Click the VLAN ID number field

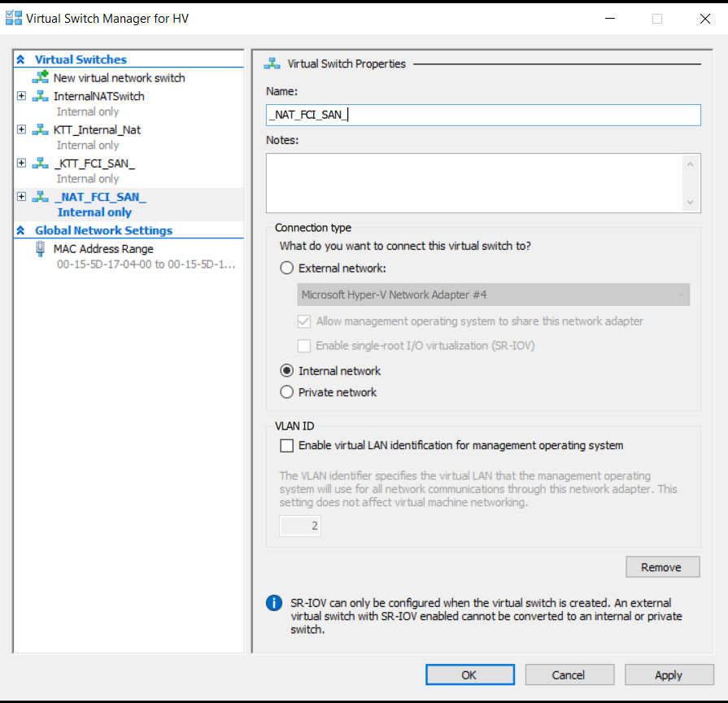pyautogui.click(x=300, y=526)
